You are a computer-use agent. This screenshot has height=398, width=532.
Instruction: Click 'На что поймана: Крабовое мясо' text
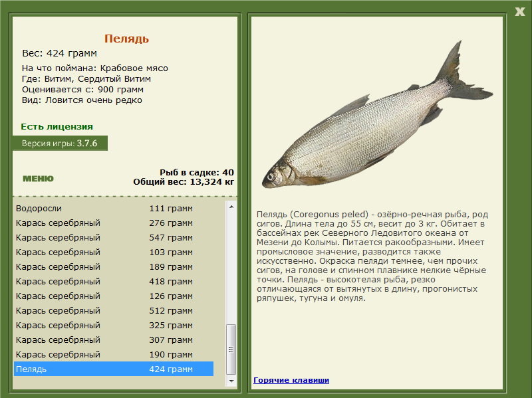95,68
